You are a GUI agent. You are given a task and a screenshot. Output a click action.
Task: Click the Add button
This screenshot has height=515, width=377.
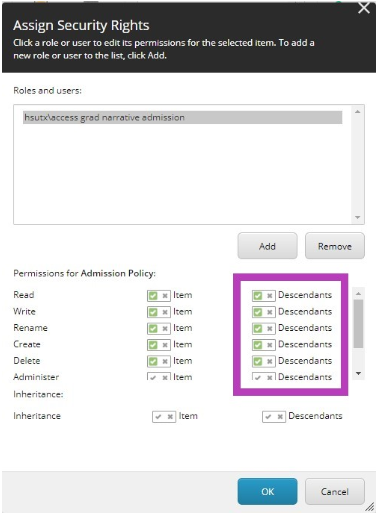[x=267, y=246]
